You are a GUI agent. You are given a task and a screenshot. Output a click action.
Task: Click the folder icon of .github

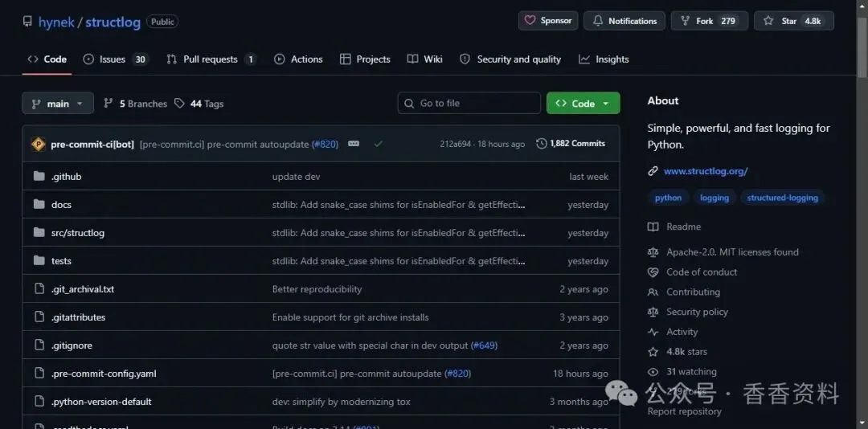click(39, 177)
